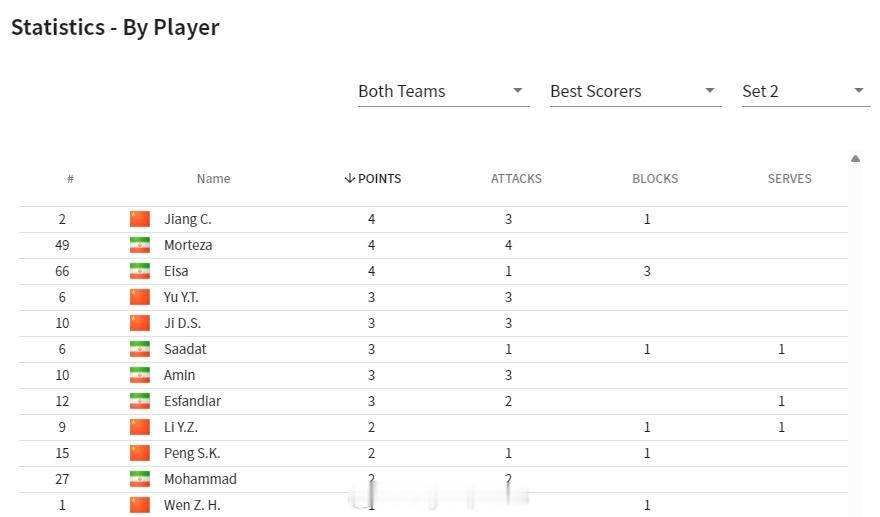Open the Both Teams dropdown
The width and height of the screenshot is (880, 517).
(x=443, y=91)
